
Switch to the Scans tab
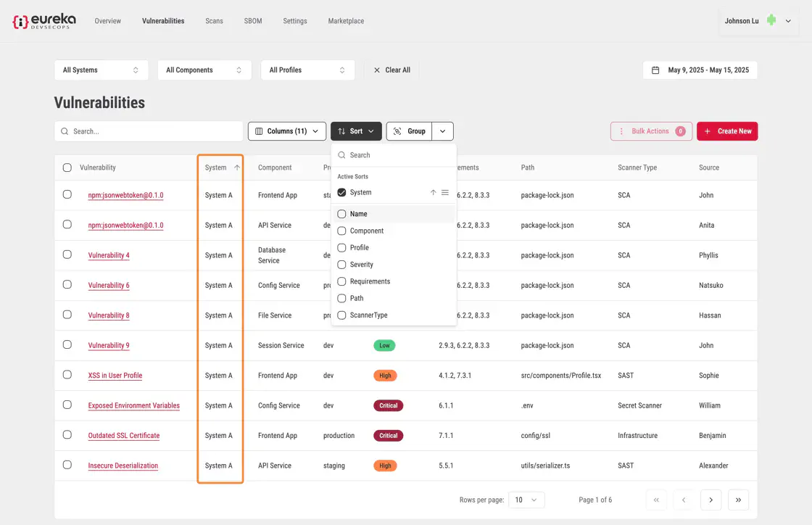[214, 21]
